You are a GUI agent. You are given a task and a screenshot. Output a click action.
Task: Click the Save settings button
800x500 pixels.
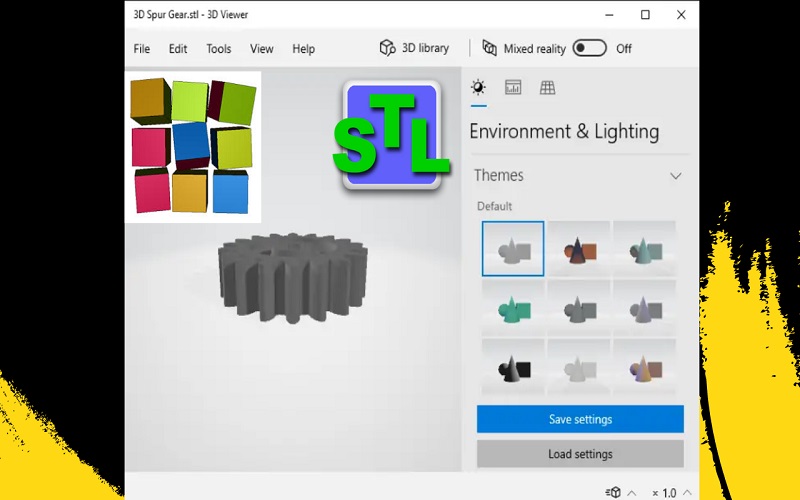pyautogui.click(x=580, y=419)
